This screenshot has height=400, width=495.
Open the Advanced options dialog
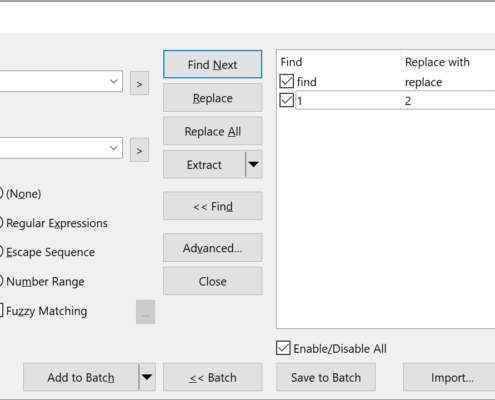(213, 248)
